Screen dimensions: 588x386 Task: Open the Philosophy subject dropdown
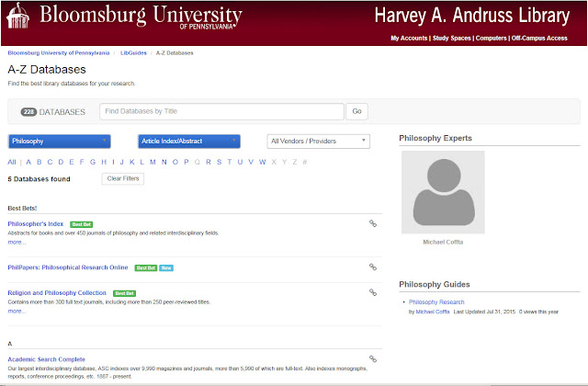[59, 142]
